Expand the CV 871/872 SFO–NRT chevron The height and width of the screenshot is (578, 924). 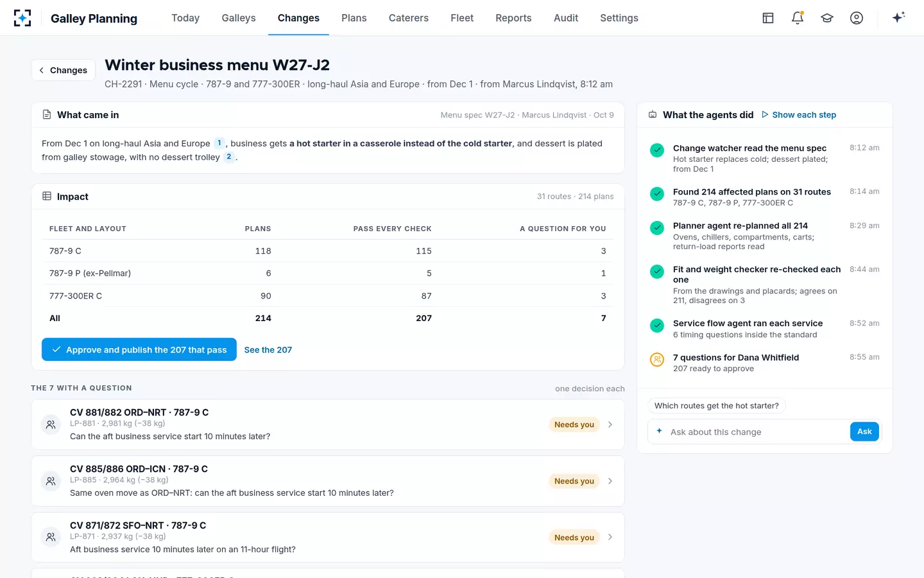(x=610, y=538)
